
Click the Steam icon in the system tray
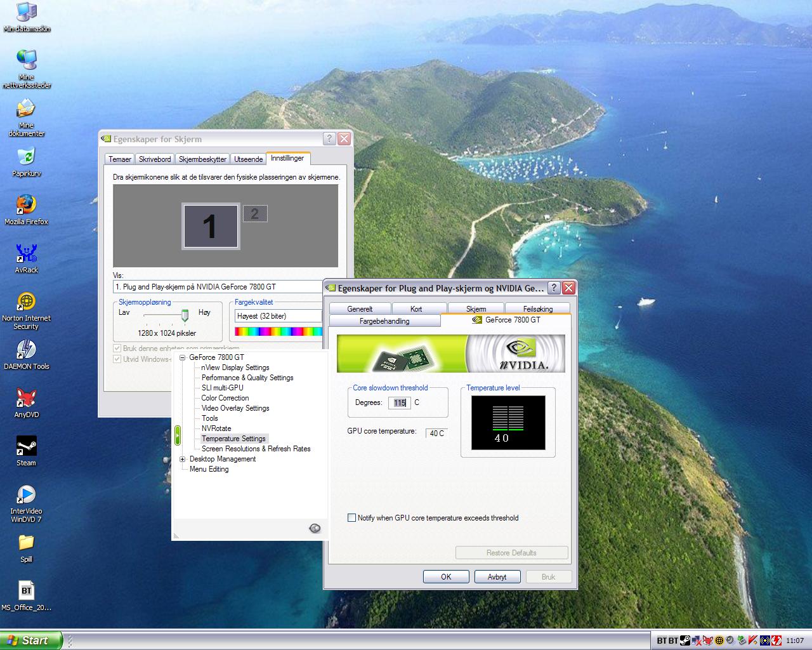tap(685, 640)
